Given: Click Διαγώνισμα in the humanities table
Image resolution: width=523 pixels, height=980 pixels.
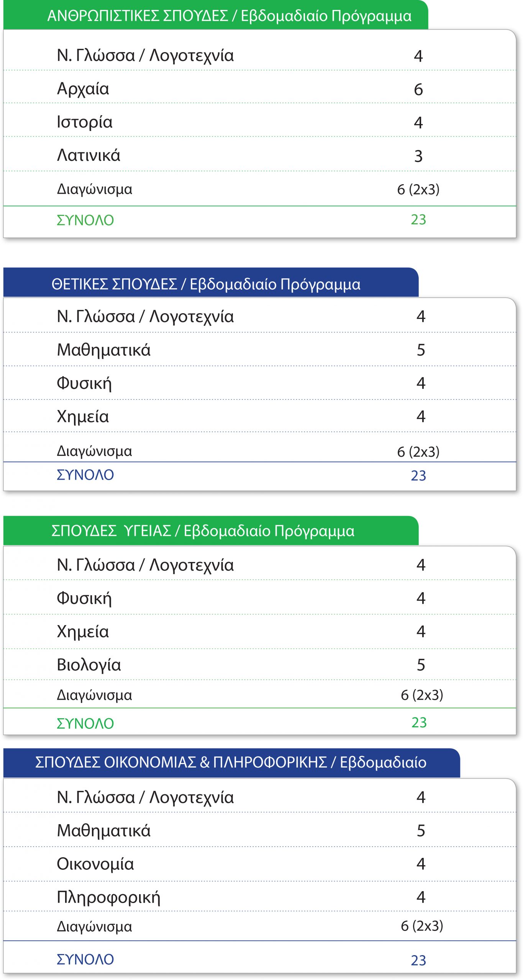Looking at the screenshot, I should click(95, 189).
